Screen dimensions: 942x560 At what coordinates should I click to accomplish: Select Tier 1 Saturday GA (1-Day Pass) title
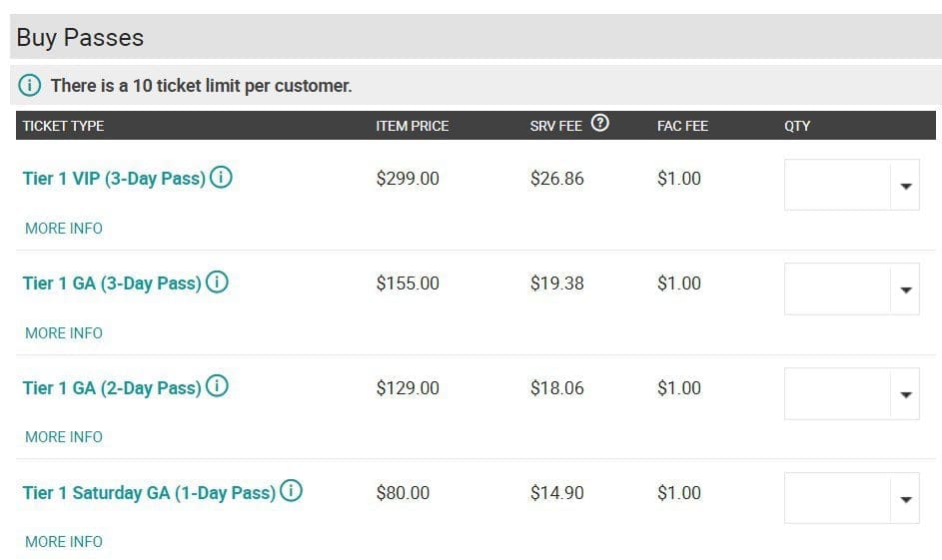pyautogui.click(x=149, y=493)
